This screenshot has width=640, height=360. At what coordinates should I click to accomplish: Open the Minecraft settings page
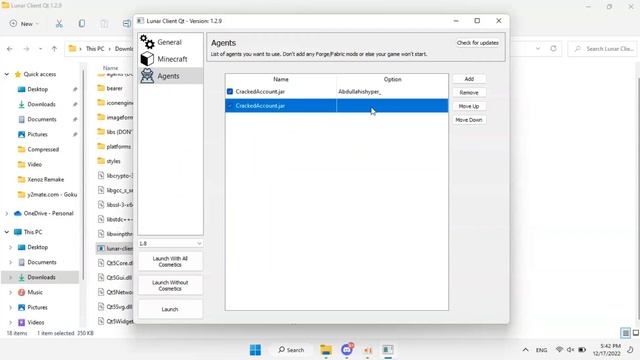point(170,59)
